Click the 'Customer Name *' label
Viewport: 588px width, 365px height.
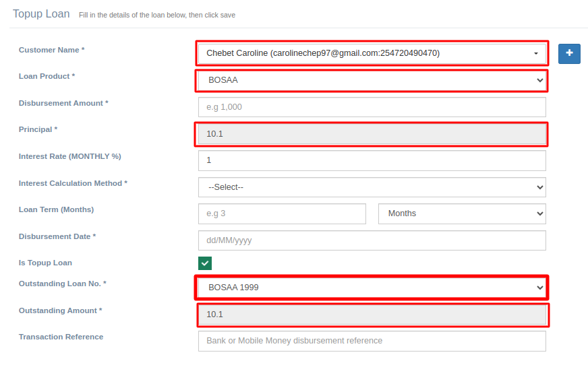point(51,50)
